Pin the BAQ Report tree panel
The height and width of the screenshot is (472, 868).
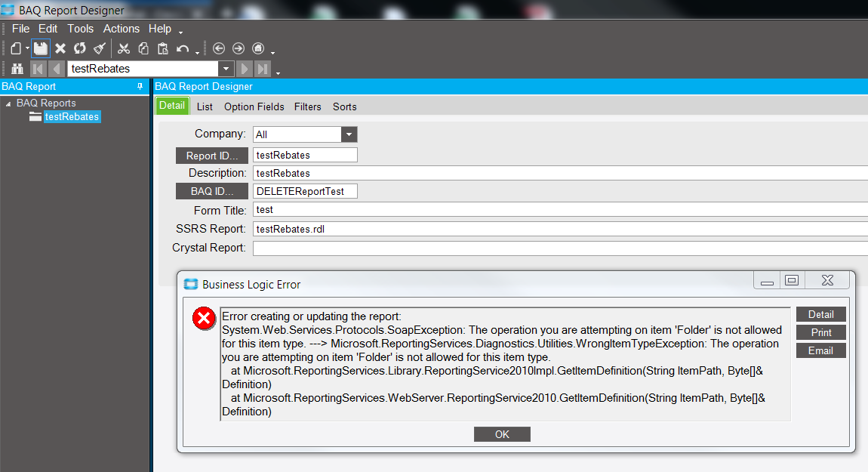140,86
